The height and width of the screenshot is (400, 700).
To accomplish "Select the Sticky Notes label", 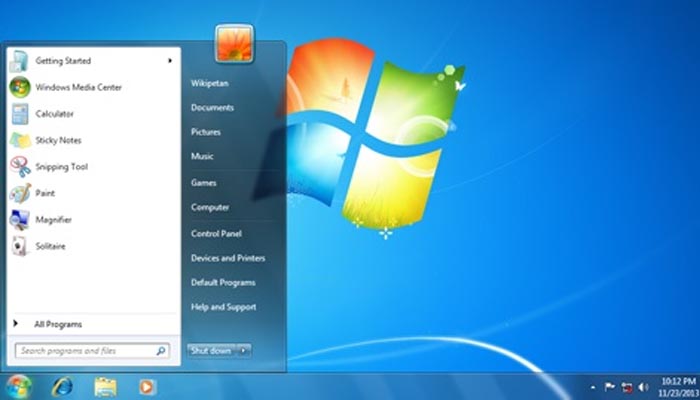I will coord(58,141).
